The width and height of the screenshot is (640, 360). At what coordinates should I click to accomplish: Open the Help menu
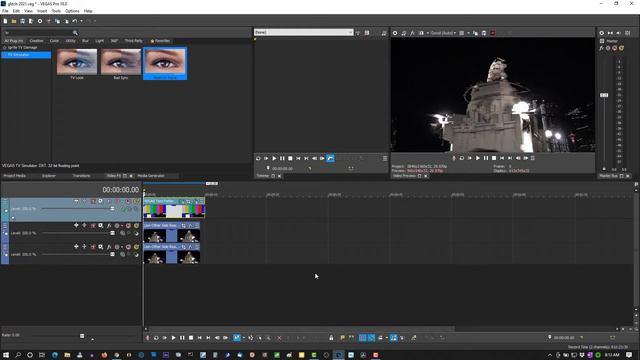(x=88, y=11)
